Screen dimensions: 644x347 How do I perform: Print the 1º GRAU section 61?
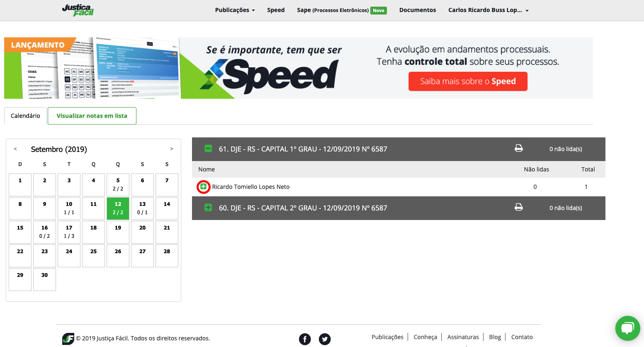tap(519, 148)
